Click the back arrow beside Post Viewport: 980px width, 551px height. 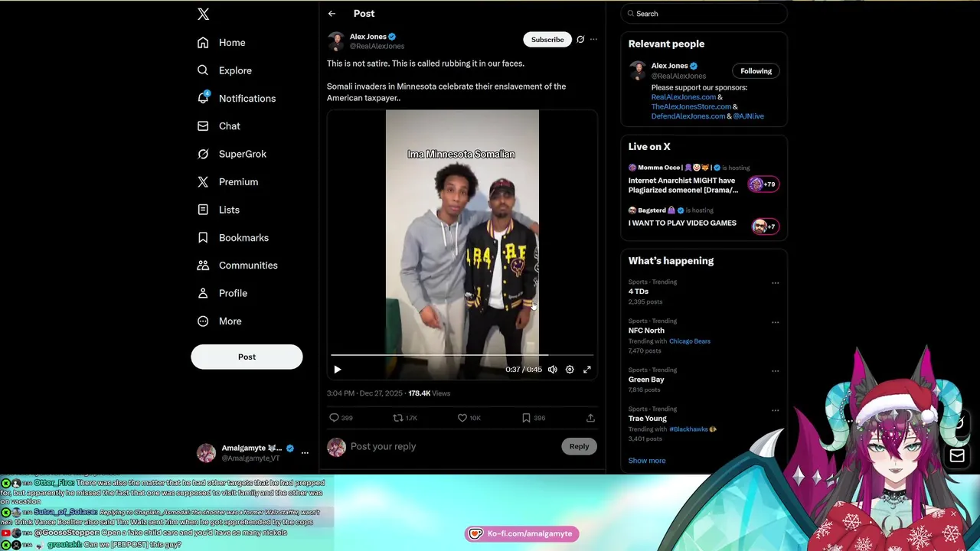tap(332, 14)
